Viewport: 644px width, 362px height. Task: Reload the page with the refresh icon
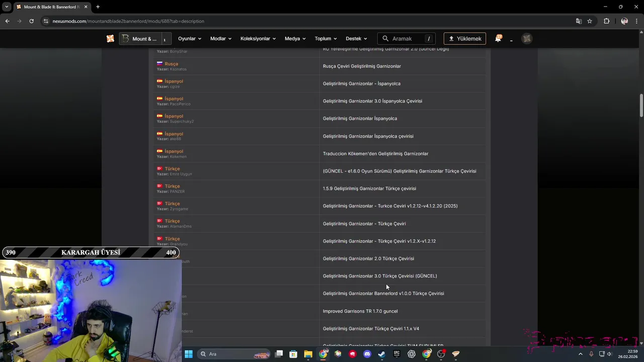[x=31, y=21]
